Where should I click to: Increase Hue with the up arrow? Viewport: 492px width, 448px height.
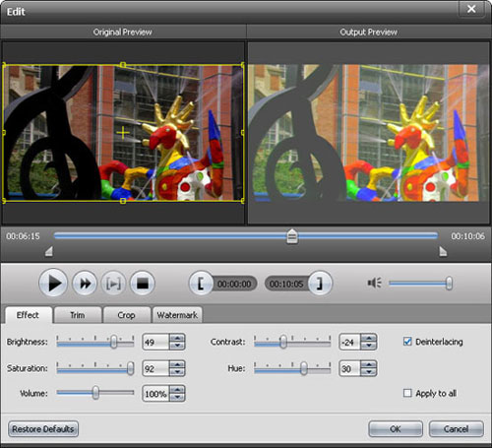click(369, 364)
